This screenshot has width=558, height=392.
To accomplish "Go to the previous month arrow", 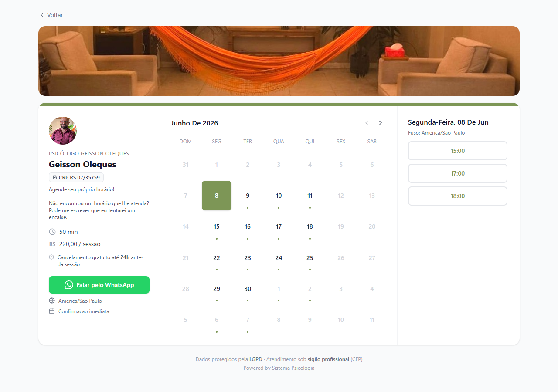I will (x=367, y=123).
